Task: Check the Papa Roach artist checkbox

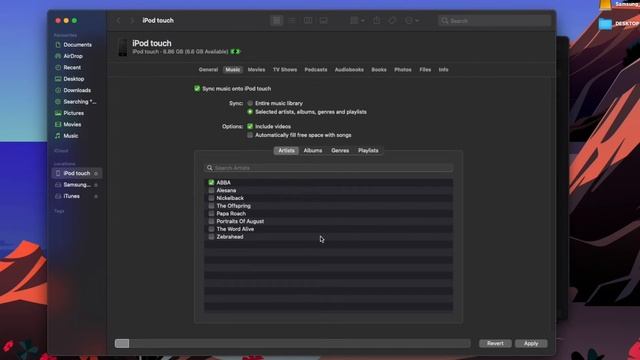Action: [211, 213]
